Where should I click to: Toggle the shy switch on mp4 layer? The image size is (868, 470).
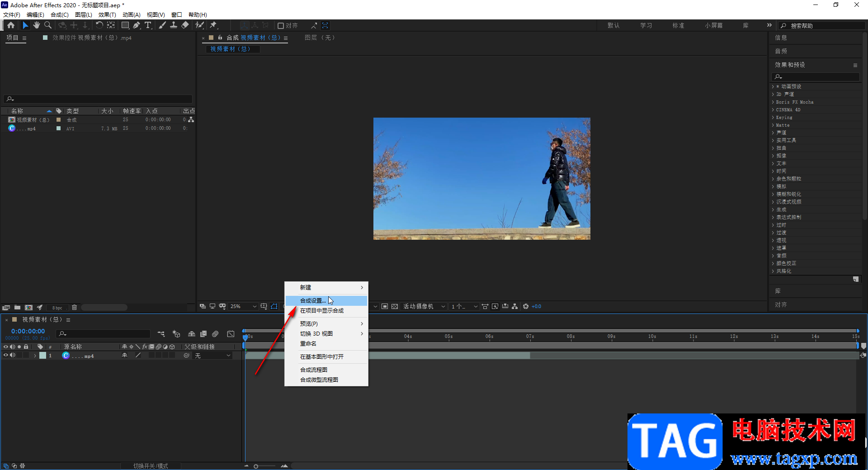point(125,356)
